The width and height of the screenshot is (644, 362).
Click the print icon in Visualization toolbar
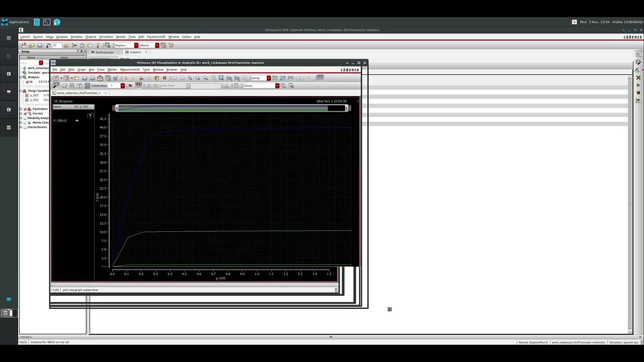coord(92,78)
